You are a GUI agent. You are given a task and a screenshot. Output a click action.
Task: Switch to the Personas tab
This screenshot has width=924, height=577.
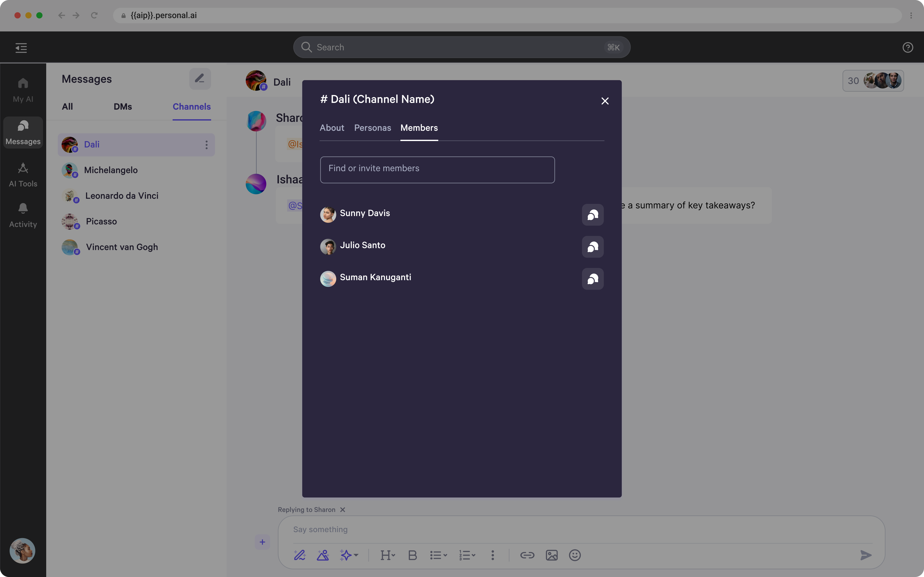click(372, 128)
